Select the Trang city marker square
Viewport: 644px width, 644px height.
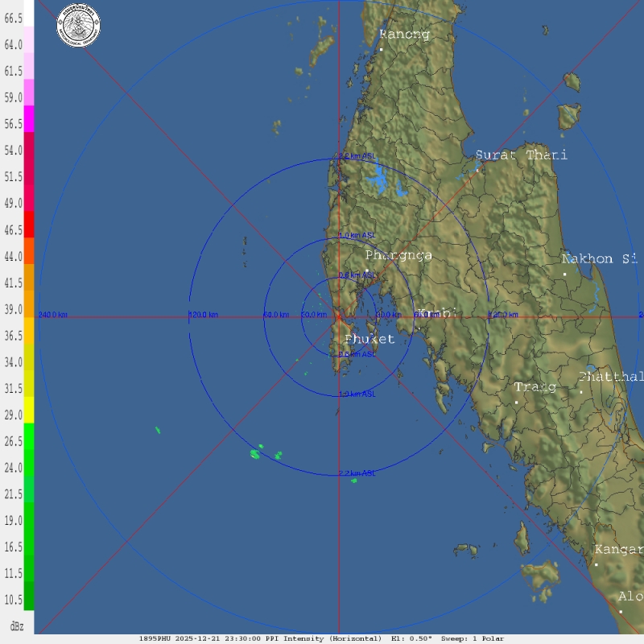tap(516, 402)
